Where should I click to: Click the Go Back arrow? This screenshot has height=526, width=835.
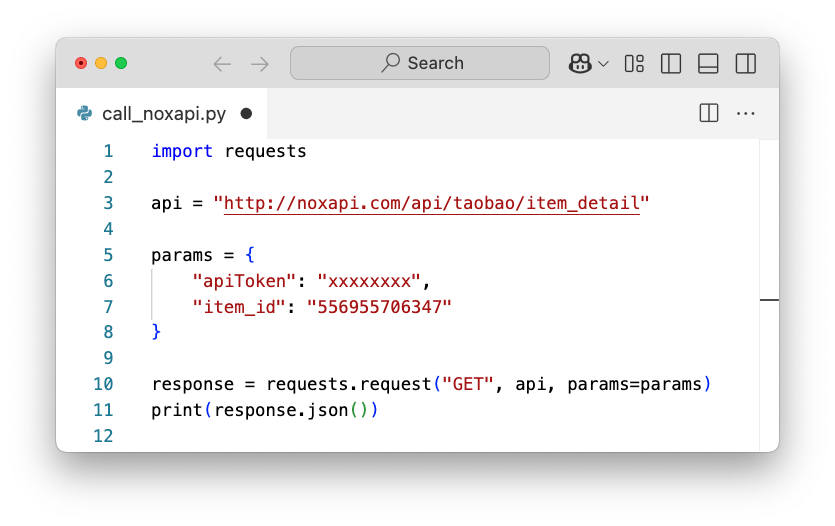coord(222,63)
